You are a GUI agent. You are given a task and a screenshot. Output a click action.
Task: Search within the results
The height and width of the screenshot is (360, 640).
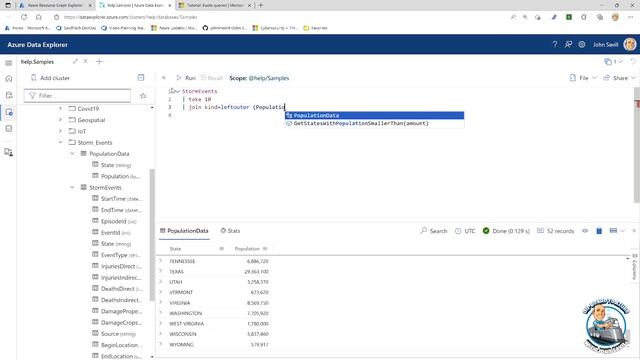coord(434,231)
